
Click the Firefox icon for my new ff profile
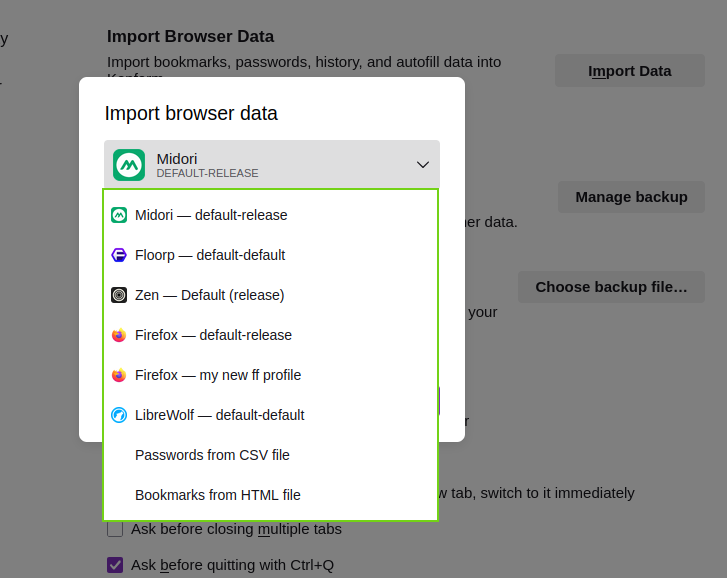119,375
